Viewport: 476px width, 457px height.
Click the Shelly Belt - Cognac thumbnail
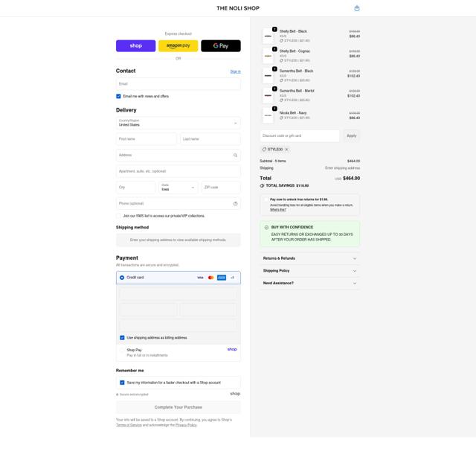click(x=268, y=56)
